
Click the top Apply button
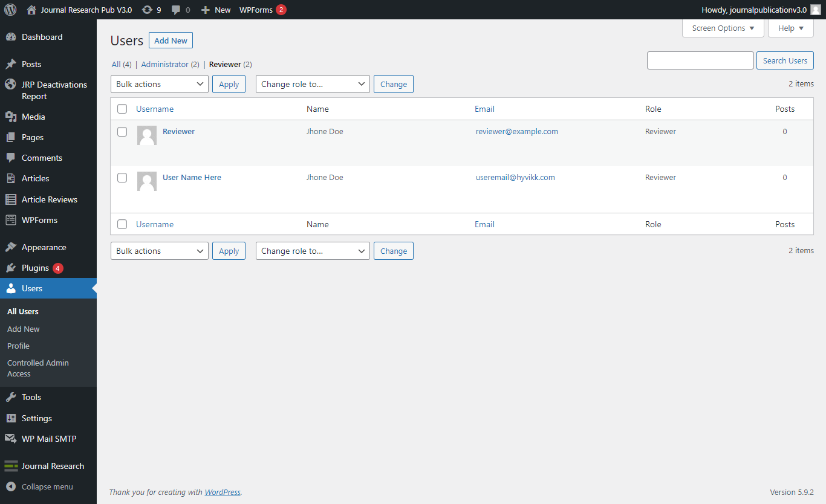coord(229,84)
